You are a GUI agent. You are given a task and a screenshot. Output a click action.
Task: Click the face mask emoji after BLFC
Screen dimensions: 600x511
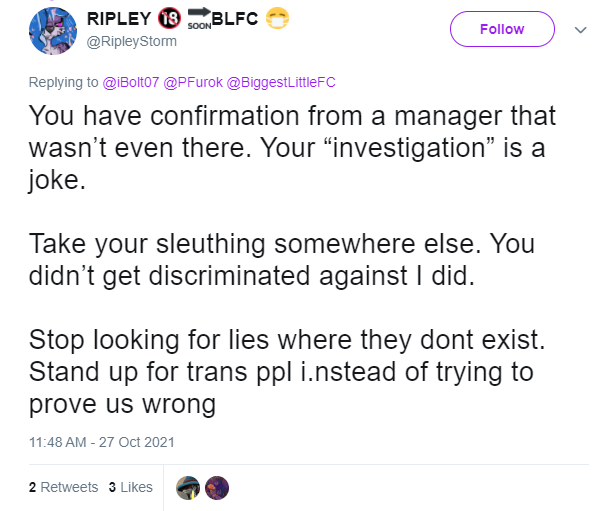pos(277,18)
